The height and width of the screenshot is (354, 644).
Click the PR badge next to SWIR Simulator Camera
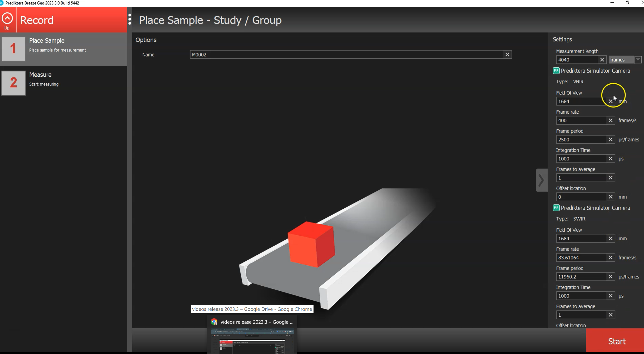[x=556, y=208]
